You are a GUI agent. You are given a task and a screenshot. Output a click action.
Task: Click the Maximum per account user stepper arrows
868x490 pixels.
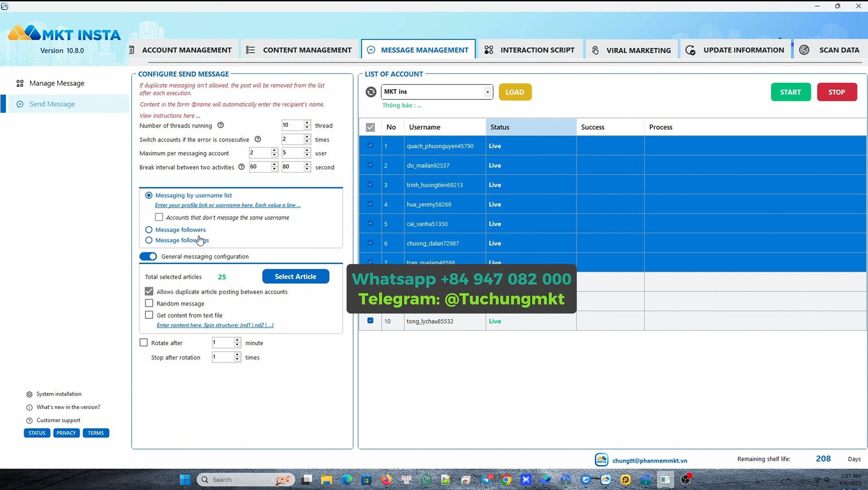(307, 153)
